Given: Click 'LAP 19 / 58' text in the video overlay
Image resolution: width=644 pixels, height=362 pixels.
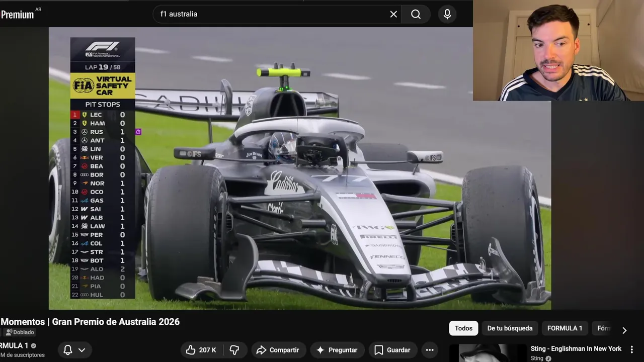Looking at the screenshot, I should coord(103,67).
